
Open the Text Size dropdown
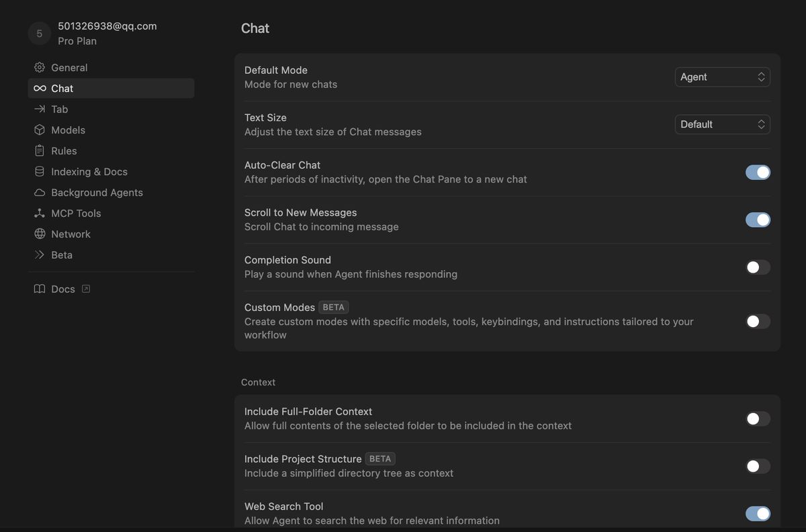pyautogui.click(x=722, y=124)
